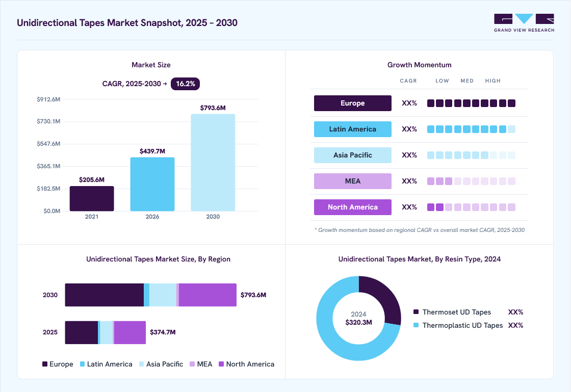Click Thermoplastic UD Tapes legend swatch
This screenshot has height=392, width=571.
tap(416, 325)
